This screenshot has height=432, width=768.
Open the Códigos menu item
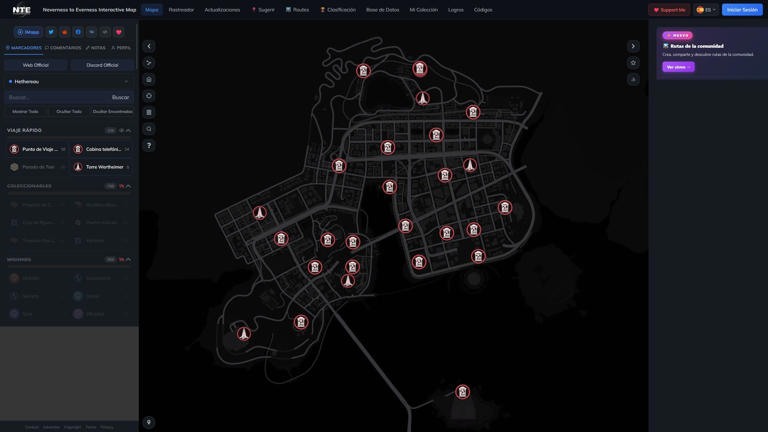(x=483, y=10)
